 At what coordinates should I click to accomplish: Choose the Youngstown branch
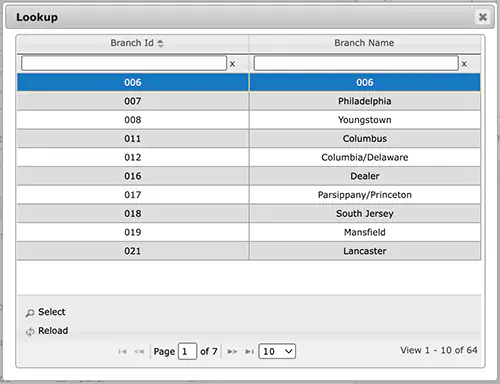pyautogui.click(x=365, y=120)
